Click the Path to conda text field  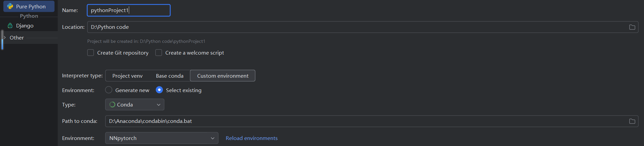tap(372, 121)
